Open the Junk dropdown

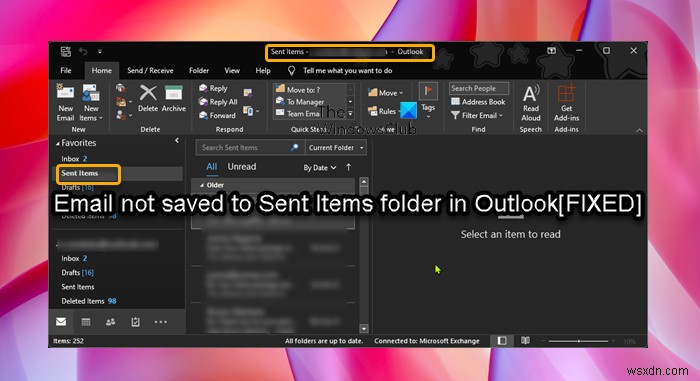(x=123, y=115)
